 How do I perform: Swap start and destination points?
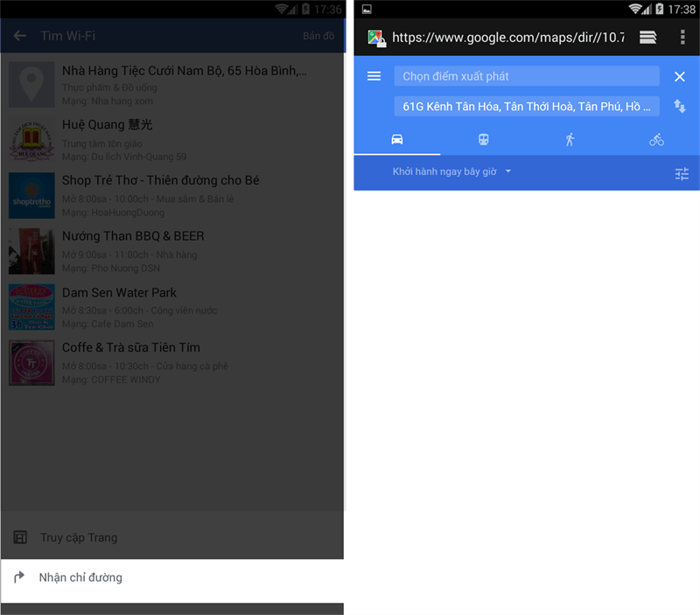[680, 106]
